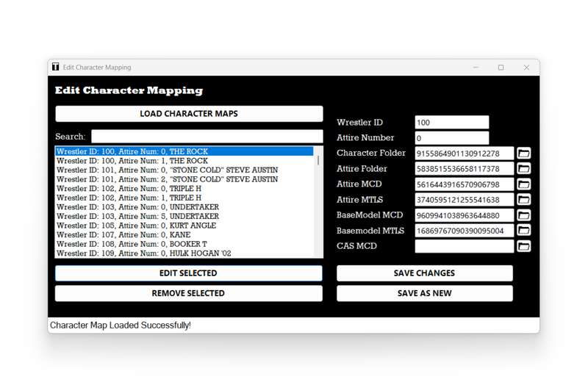Viewport: 588px width, 382px height.
Task: Select TRIPLE H Attire Num 1 row
Action: (184, 198)
